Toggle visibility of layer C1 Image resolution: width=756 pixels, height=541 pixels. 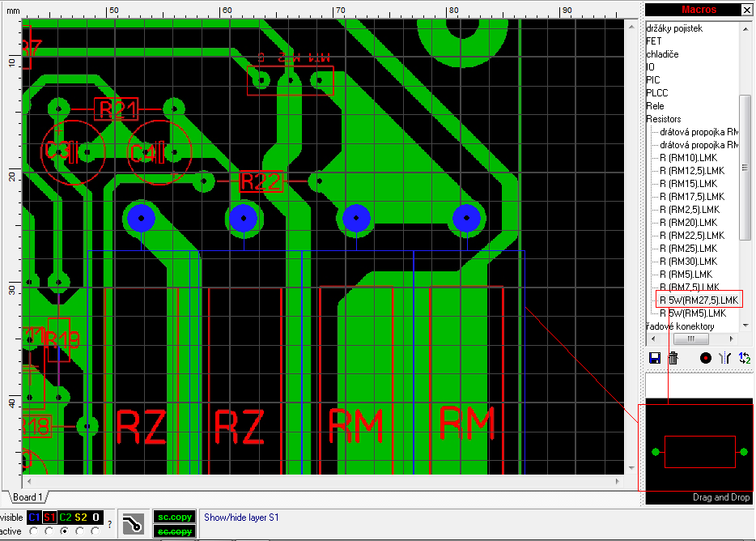[x=34, y=518]
